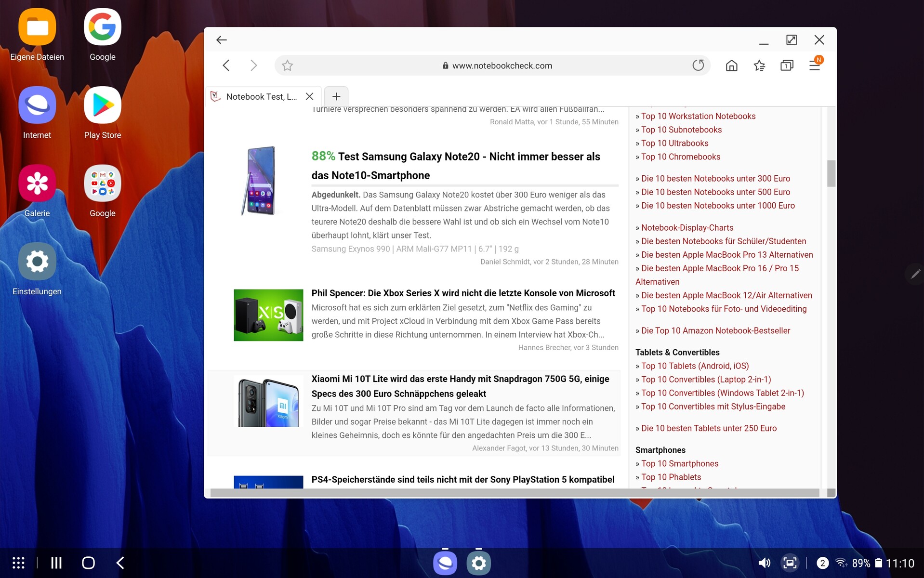Click the Xbox Series X article thumbnail
Screen dimensions: 924x578
click(268, 315)
